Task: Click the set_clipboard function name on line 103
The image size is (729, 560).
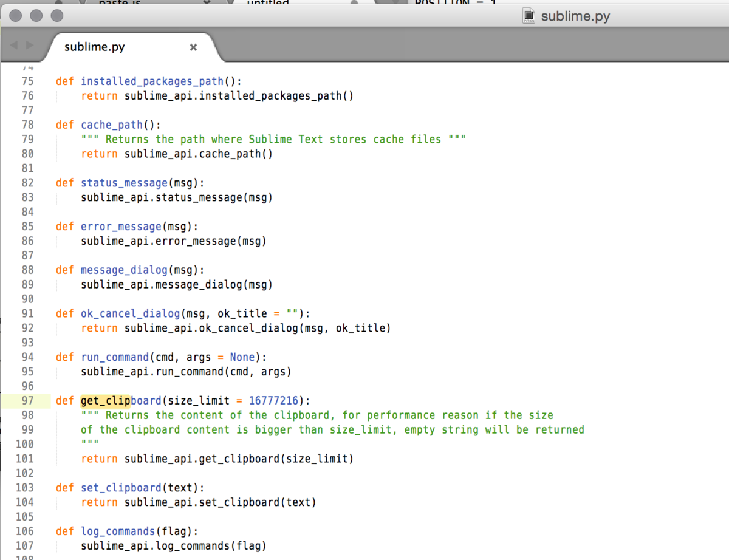Action: click(x=122, y=488)
